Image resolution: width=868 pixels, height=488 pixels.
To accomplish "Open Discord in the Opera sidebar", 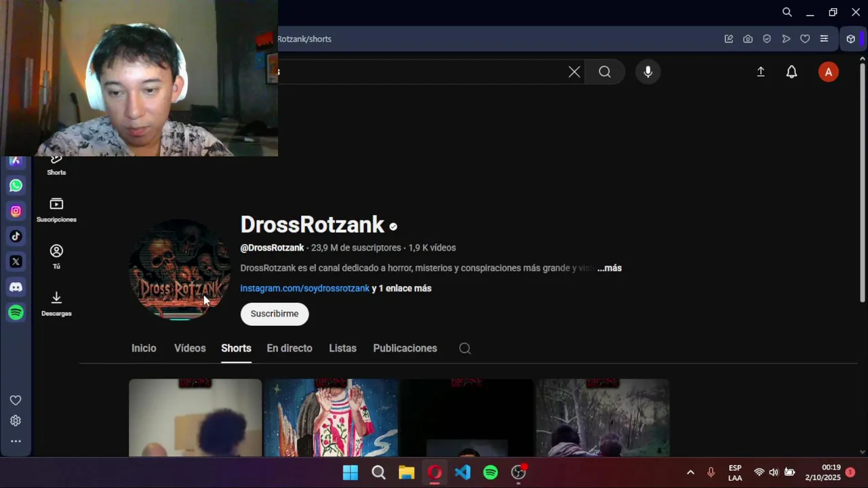I will [16, 287].
